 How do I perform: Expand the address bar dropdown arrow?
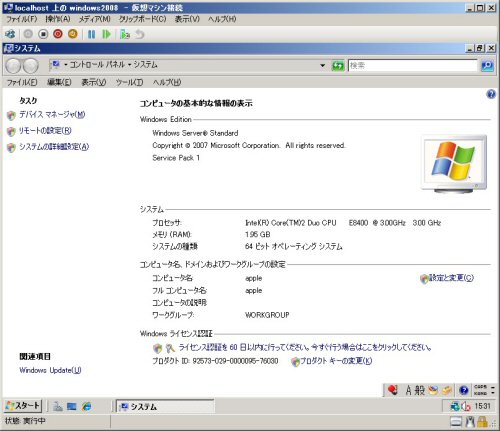point(322,65)
